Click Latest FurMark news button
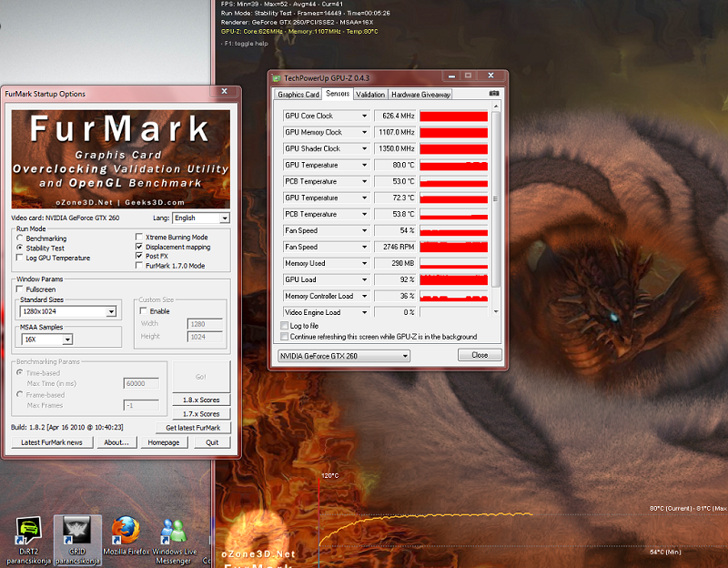This screenshot has width=728, height=568. coord(52,442)
